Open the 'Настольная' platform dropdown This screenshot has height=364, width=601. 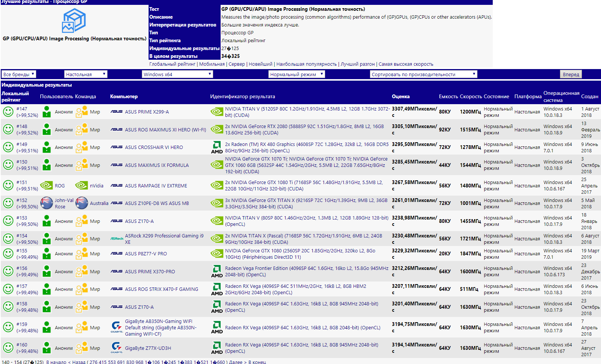point(86,74)
